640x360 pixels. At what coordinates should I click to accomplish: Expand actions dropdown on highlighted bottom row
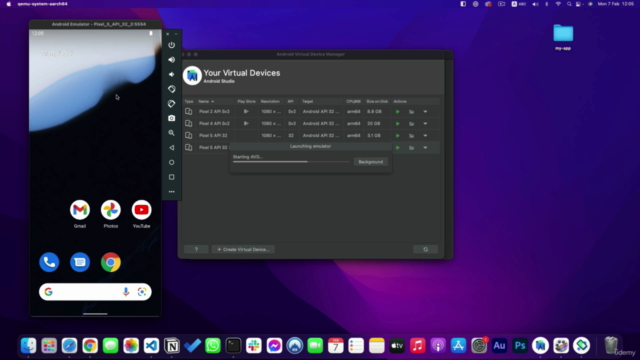[425, 148]
